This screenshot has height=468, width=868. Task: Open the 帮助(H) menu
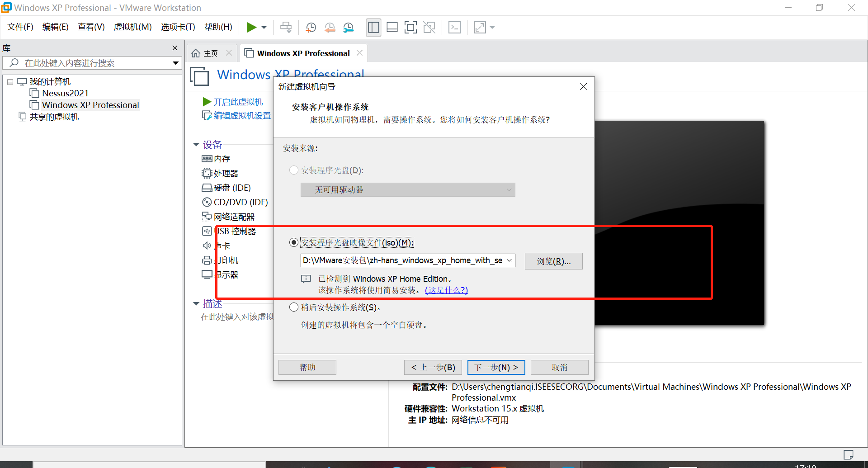point(218,27)
